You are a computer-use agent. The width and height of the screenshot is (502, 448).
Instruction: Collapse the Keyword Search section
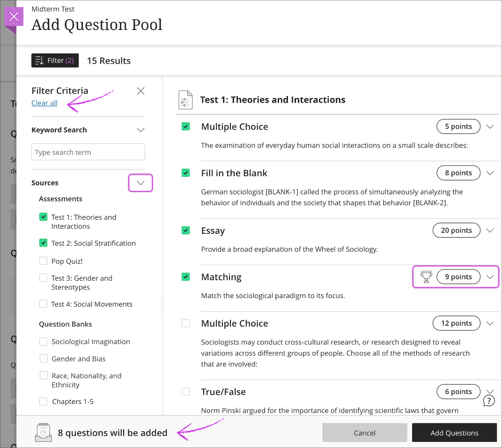pyautogui.click(x=140, y=130)
